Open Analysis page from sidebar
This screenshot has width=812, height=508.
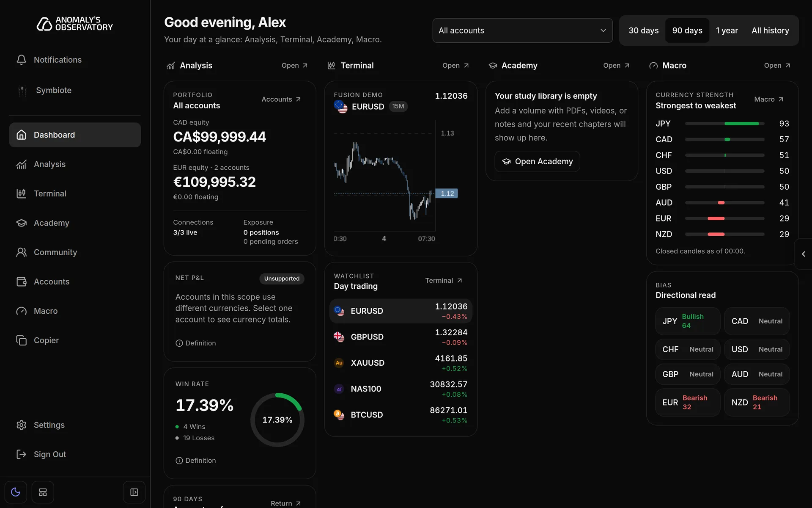75,164
